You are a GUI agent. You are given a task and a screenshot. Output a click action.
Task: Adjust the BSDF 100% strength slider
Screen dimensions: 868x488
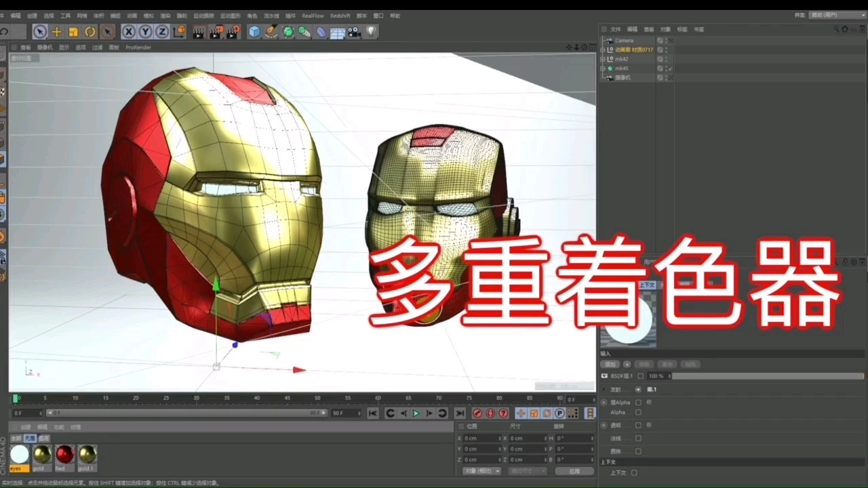tap(768, 376)
